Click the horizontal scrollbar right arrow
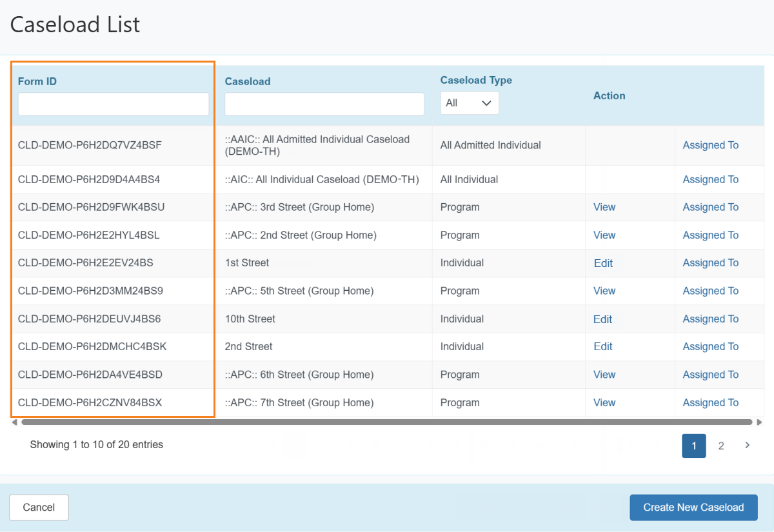 pos(759,422)
